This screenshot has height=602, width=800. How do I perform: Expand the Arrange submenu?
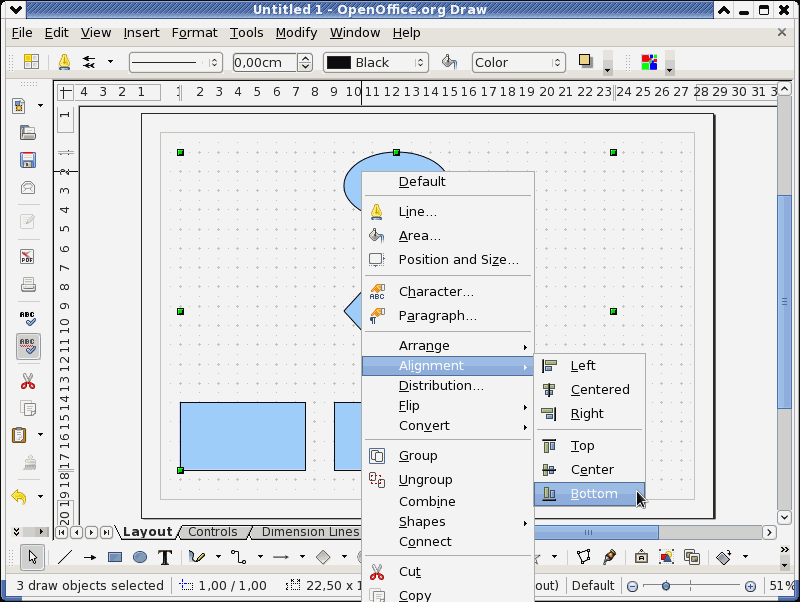[447, 346]
